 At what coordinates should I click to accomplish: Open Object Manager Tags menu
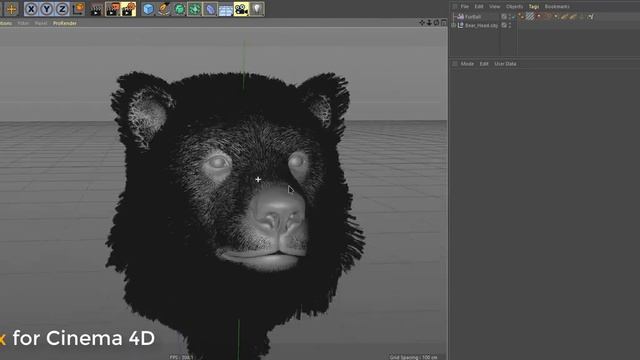pyautogui.click(x=534, y=7)
